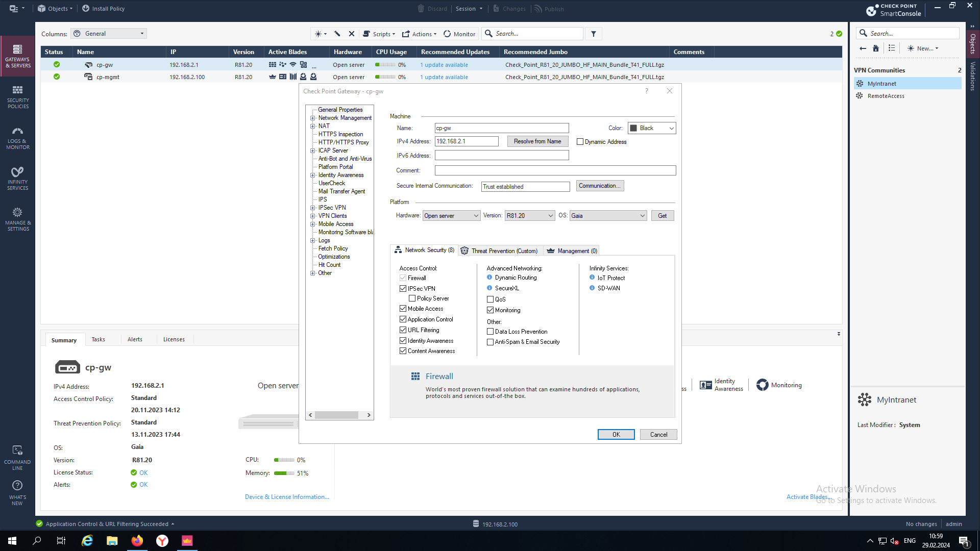Viewport: 980px width, 551px height.
Task: Click the delete X icon in toolbar
Action: point(352,34)
